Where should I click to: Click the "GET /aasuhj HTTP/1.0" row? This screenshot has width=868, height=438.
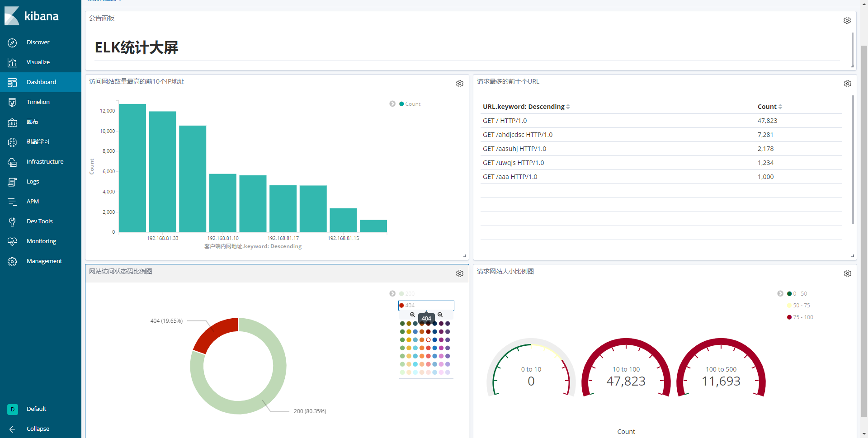pyautogui.click(x=661, y=149)
